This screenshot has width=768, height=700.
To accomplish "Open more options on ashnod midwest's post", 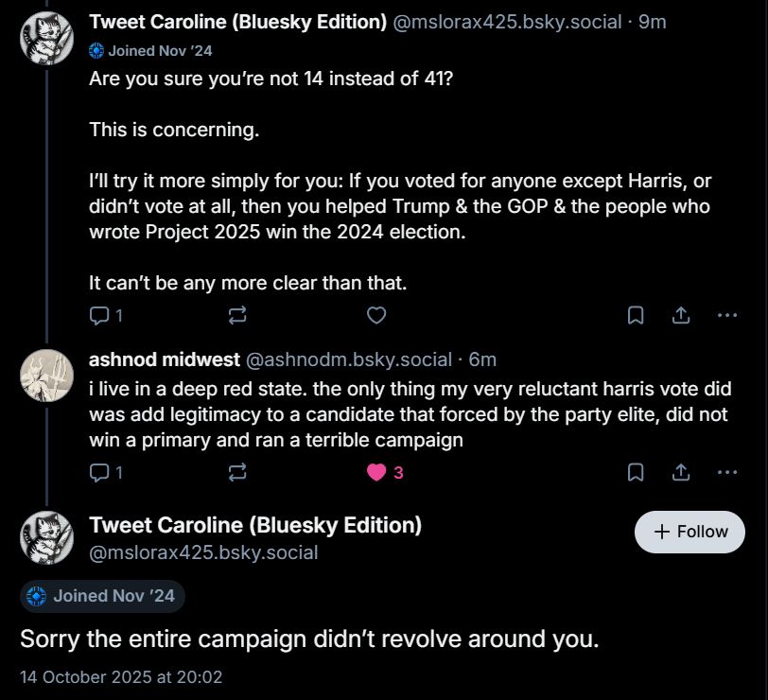I will point(726,471).
